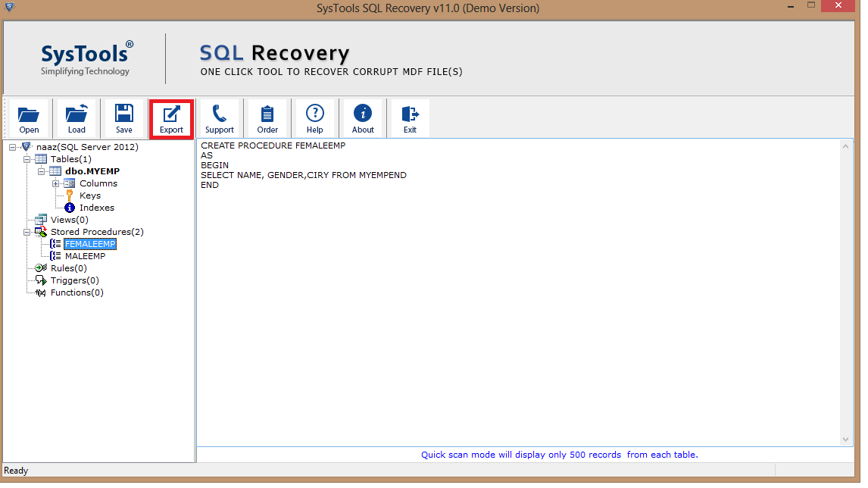The image size is (868, 488).
Task: Click the SysTools app icon in title bar
Action: click(x=9, y=7)
